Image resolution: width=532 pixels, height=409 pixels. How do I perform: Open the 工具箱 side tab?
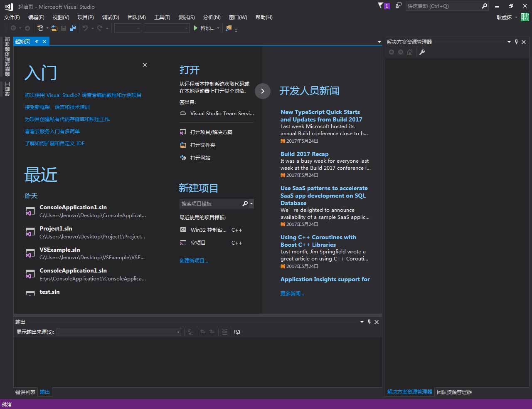coord(7,89)
